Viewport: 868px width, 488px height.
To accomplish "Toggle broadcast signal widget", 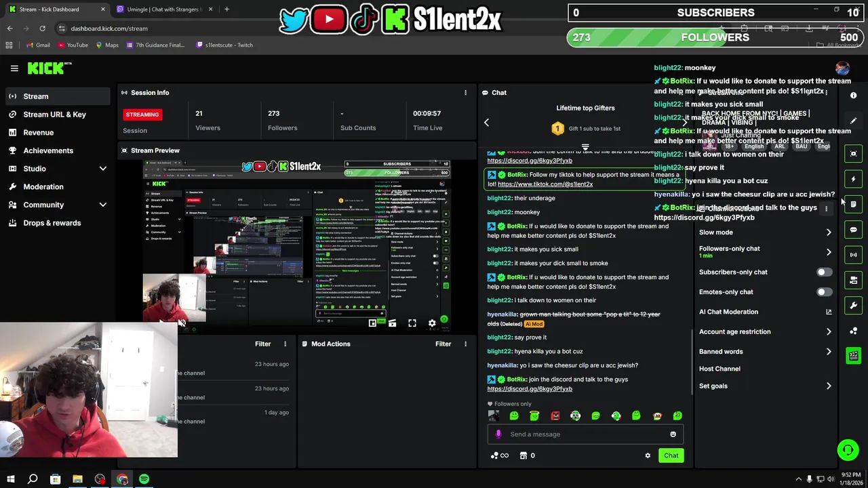I will pyautogui.click(x=854, y=255).
